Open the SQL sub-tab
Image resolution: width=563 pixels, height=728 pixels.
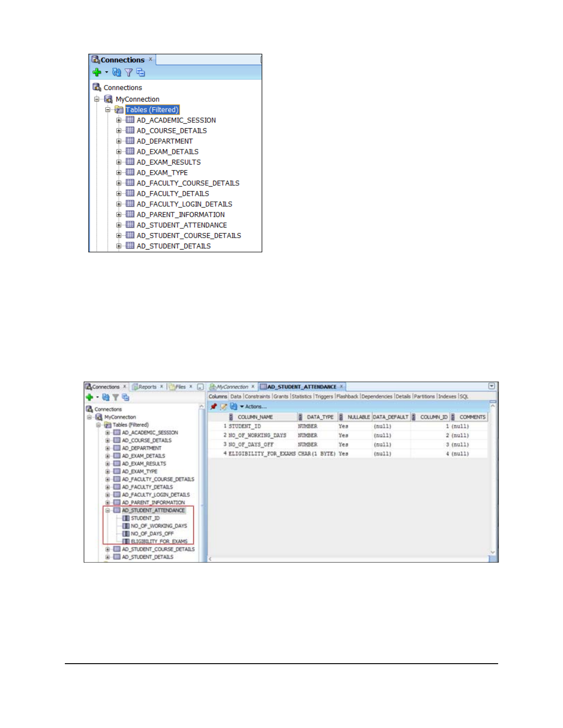(x=464, y=397)
